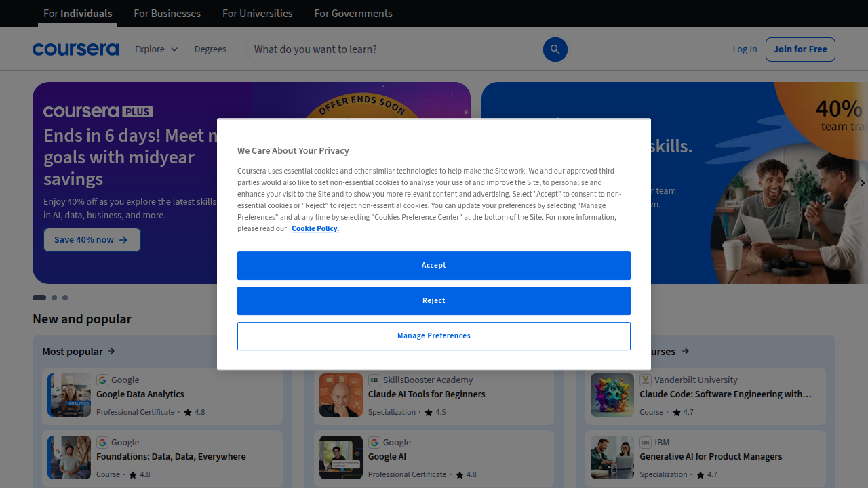Open Claude Code Software Engineering thumbnail
Screen dimensions: 868x488
click(612, 395)
